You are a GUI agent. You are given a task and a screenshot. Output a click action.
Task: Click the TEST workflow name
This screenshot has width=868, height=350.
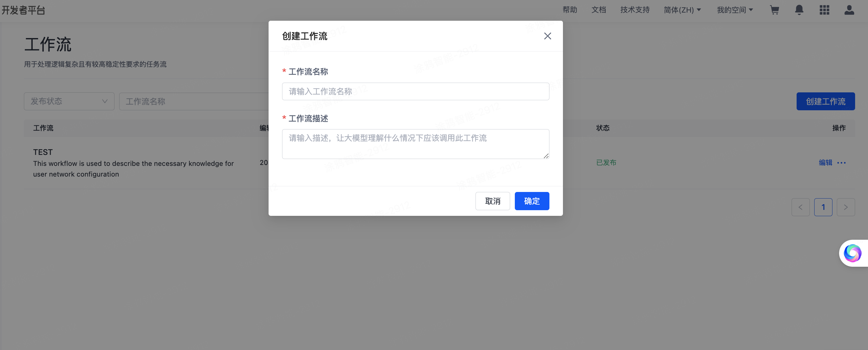43,152
